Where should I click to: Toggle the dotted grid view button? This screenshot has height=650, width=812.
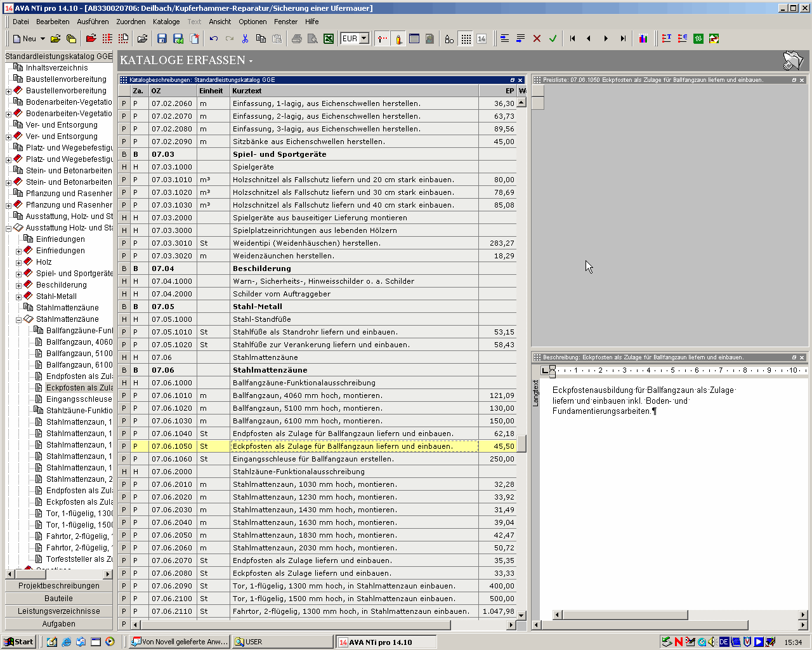pos(466,39)
